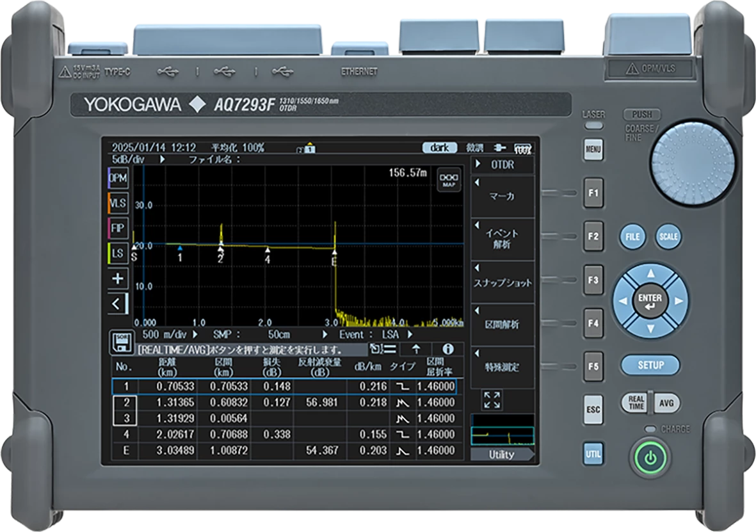Click the ESC hardware key
This screenshot has width=756, height=532.
tap(593, 410)
